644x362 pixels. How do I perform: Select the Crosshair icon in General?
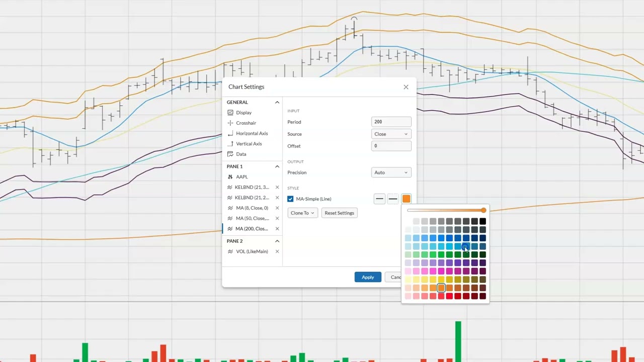click(x=230, y=123)
